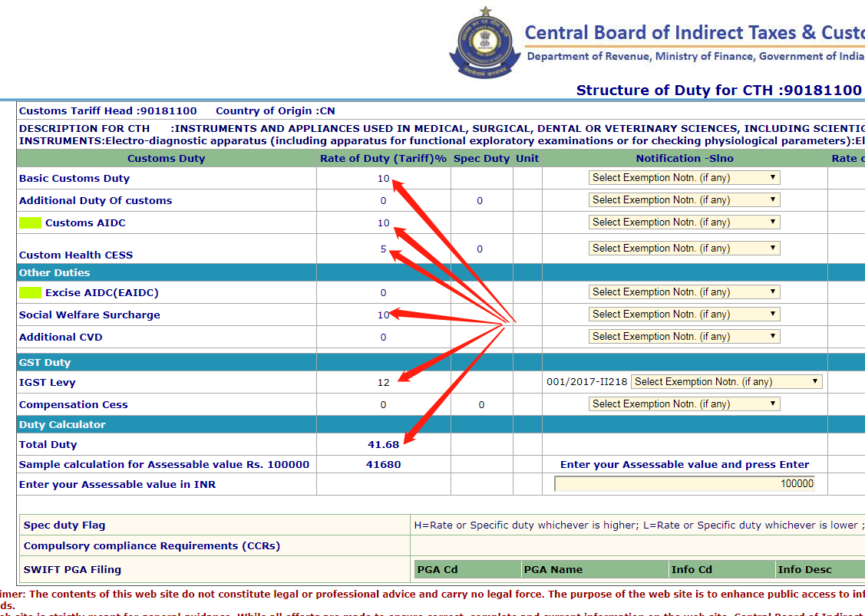Click the Duty Calculator section header
865x616 pixels.
[x=62, y=425]
